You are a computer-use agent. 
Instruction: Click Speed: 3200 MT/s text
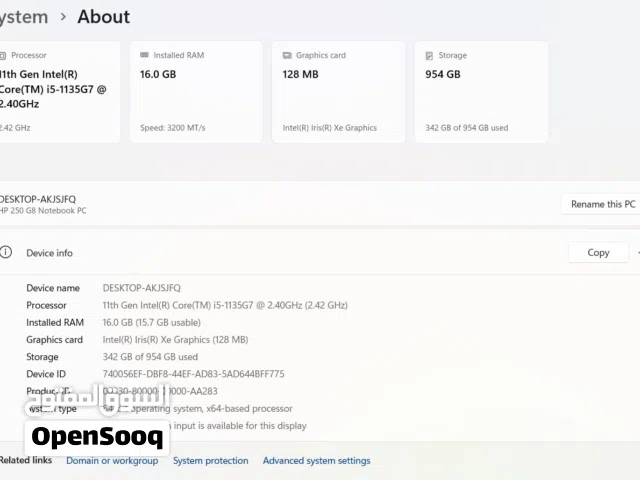[173, 128]
